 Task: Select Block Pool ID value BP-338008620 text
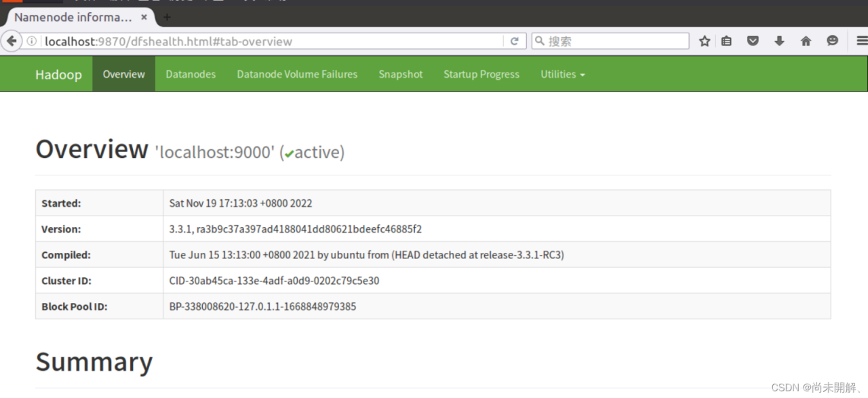pos(262,306)
